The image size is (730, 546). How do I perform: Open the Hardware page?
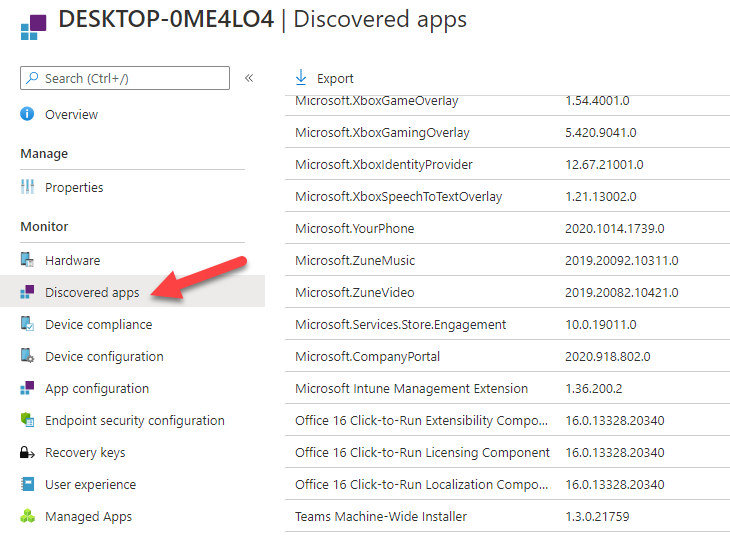[73, 261]
